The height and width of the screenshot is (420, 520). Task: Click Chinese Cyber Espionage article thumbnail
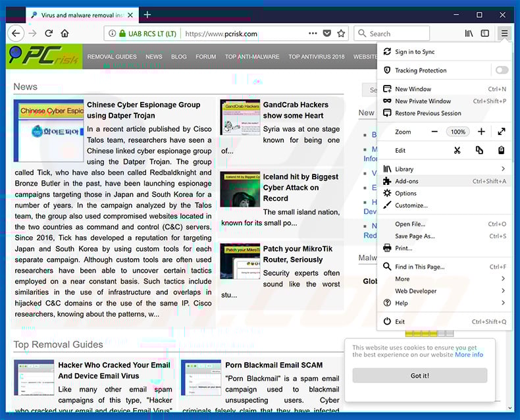coord(49,131)
